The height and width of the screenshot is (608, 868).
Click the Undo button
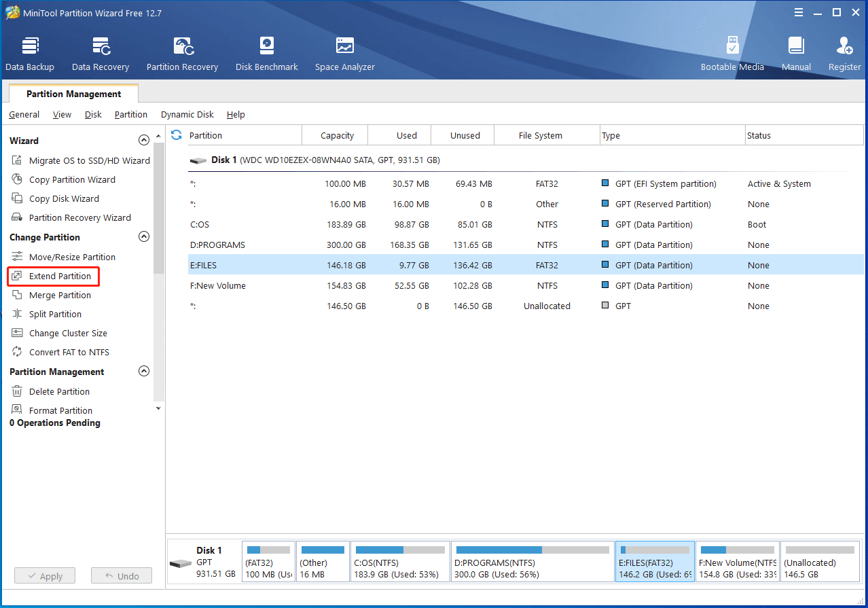coord(122,576)
